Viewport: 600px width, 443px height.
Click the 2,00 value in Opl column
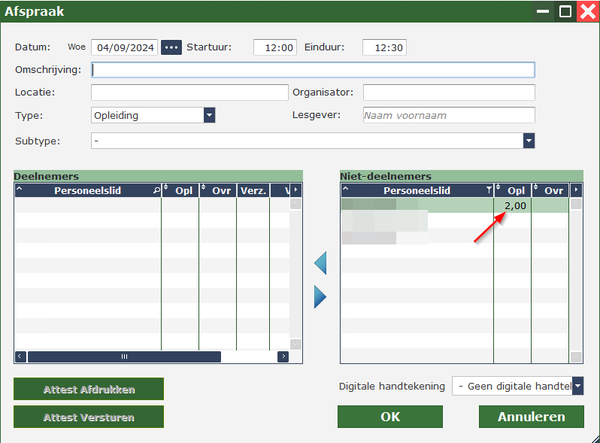515,206
